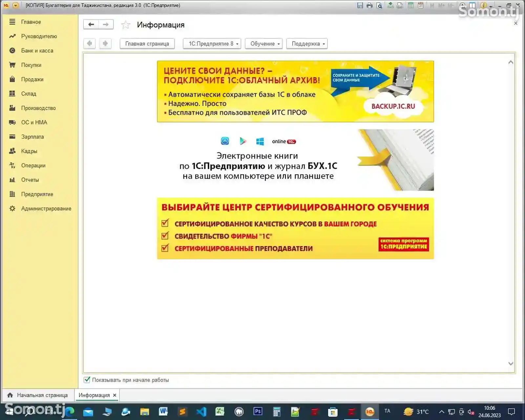Click the Save icon in title toolbar
This screenshot has height=420, width=525.
pos(360,5)
